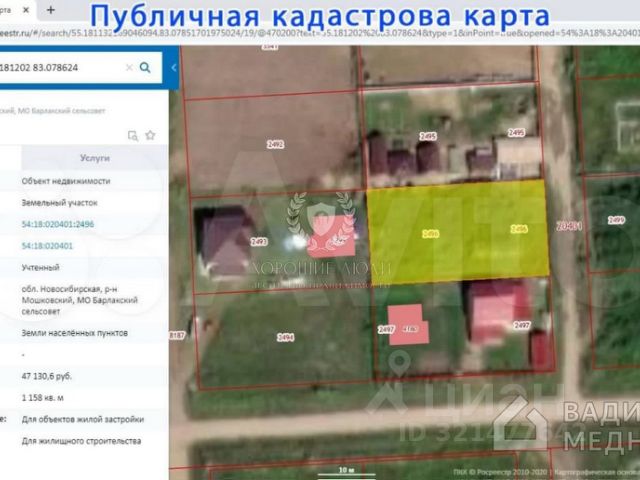640x480 pixels.
Task: Clear the search field with X
Action: coord(129,67)
